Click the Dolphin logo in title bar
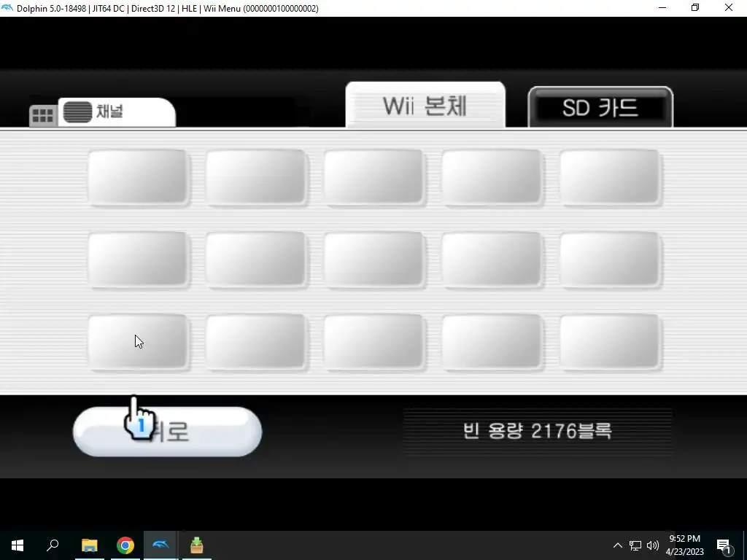This screenshot has height=560, width=747. 7,8
